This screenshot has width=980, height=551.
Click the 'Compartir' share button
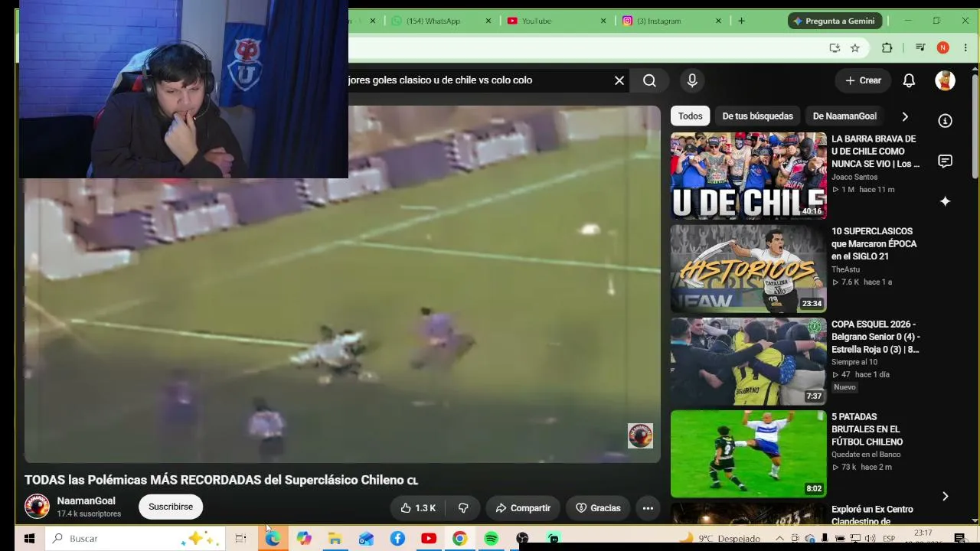coord(523,508)
